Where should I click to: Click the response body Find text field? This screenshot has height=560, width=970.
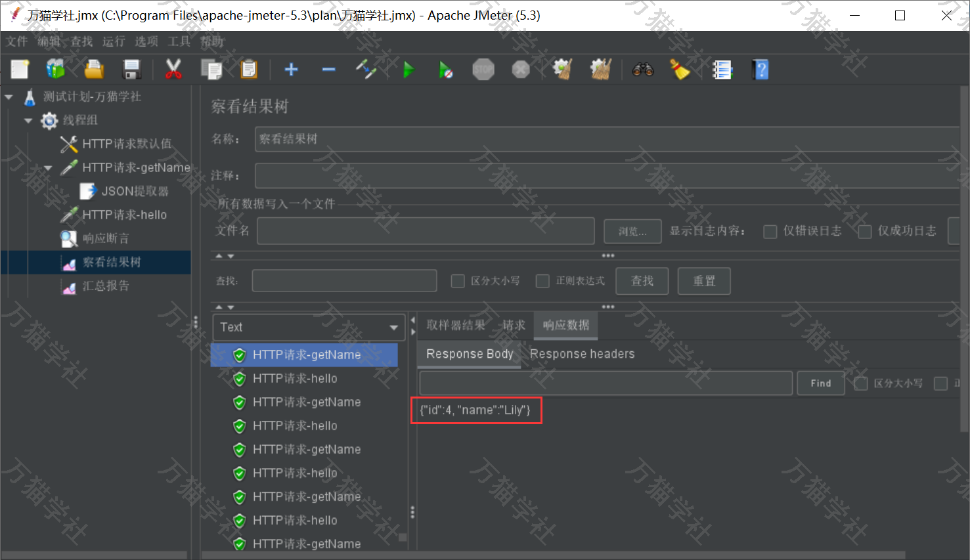[606, 383]
